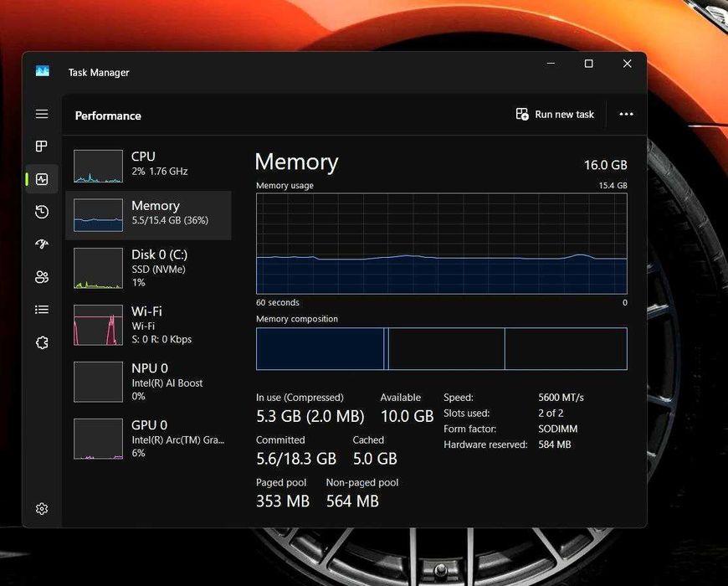Click the Memory heading title
The height and width of the screenshot is (586, 728).
297,162
